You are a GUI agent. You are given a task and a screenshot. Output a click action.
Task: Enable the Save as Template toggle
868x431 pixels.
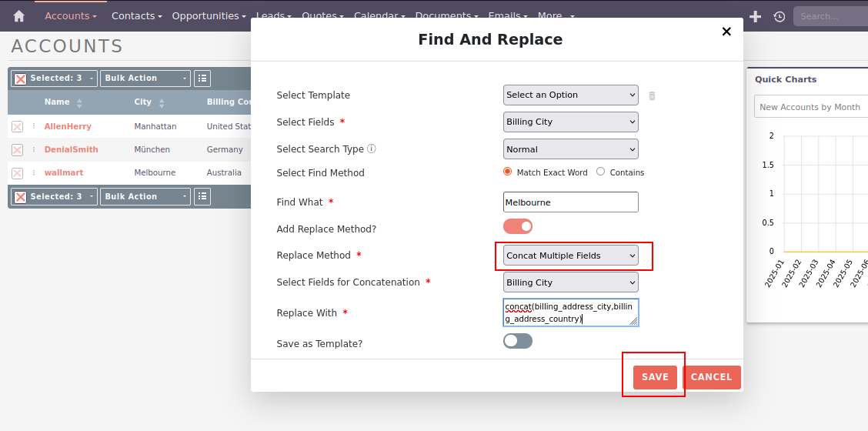[518, 341]
